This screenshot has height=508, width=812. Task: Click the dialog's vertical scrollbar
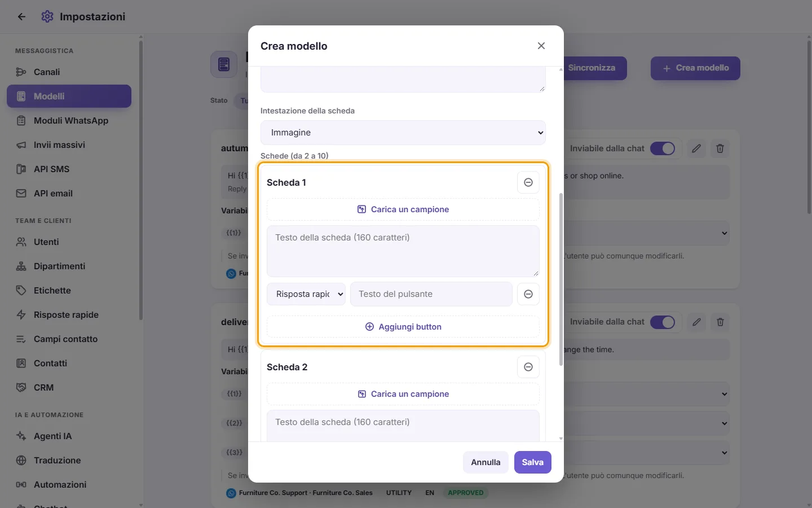coord(561,279)
